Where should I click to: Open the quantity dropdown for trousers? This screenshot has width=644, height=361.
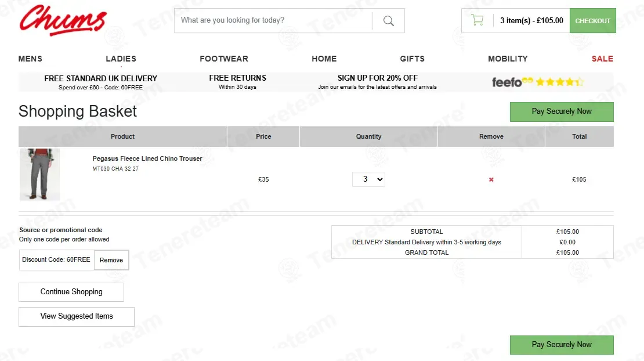click(x=368, y=179)
